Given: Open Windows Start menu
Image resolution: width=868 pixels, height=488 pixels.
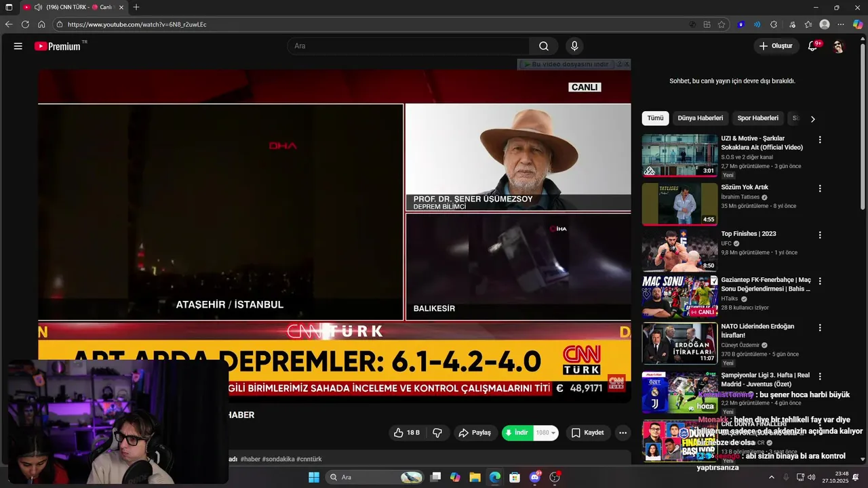Looking at the screenshot, I should (314, 477).
